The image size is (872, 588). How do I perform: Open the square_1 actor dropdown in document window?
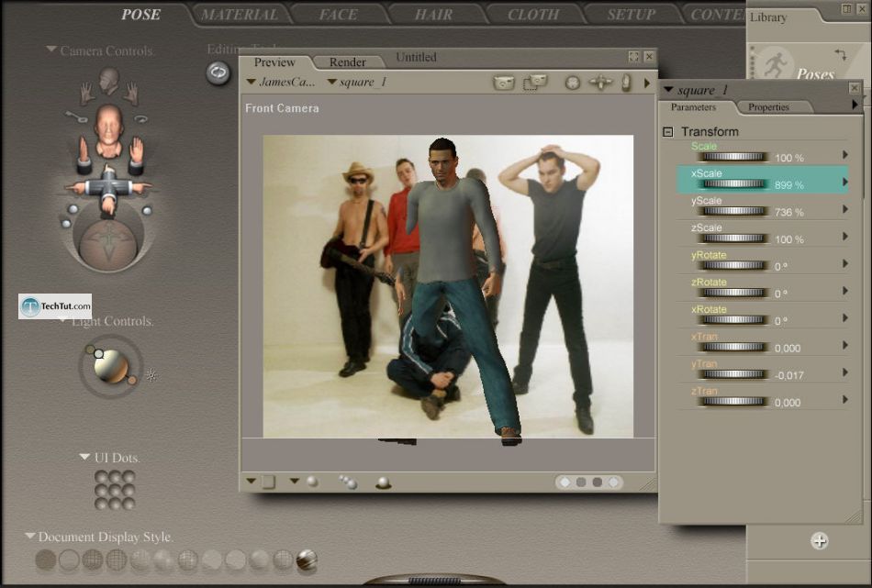click(357, 82)
